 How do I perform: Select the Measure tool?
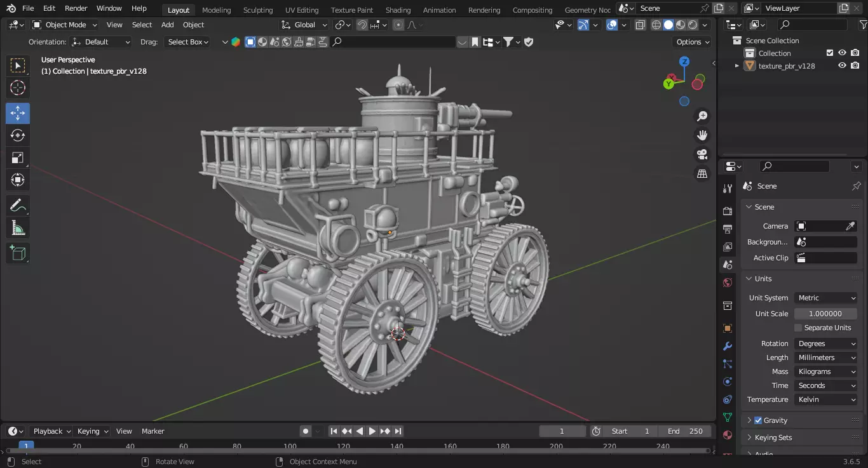point(18,228)
